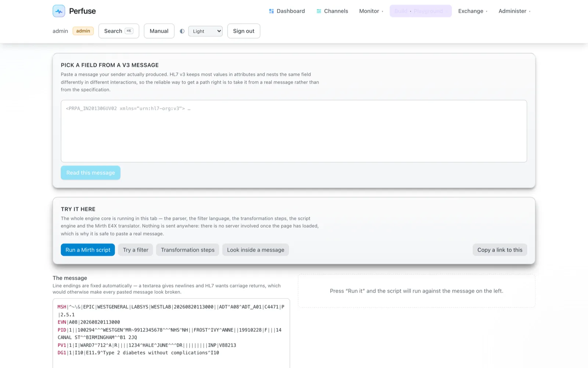Expand the Monitor menu
This screenshot has height=368, width=588.
coord(371,11)
